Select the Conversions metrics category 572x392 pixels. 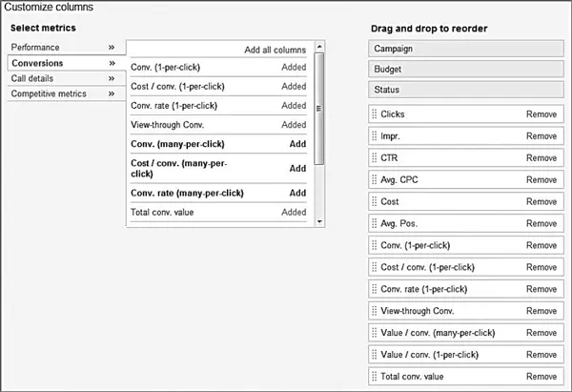point(67,63)
